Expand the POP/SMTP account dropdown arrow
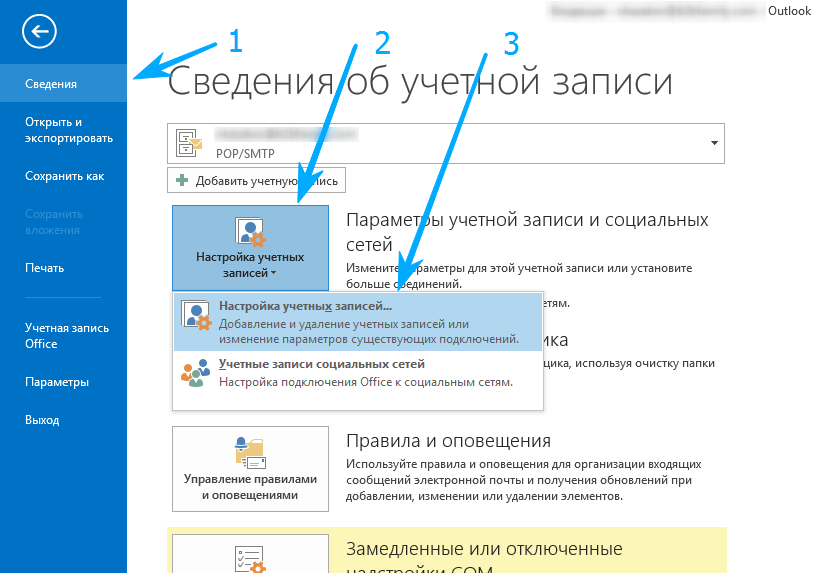Viewport: 827px width, 573px height. click(714, 143)
